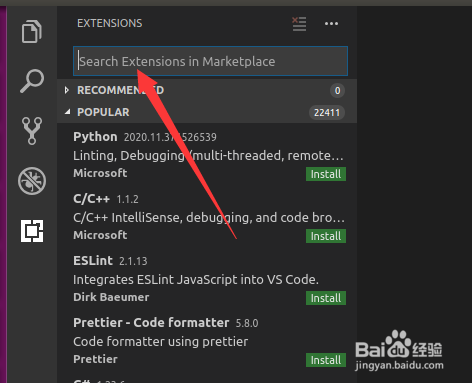Install the ESLint extension
The image size is (472, 383).
(x=326, y=298)
